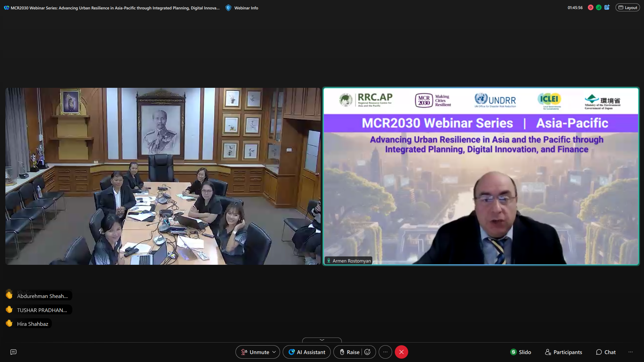Open panel options ellipsis beside Chat
This screenshot has height=362, width=644.
(631, 352)
